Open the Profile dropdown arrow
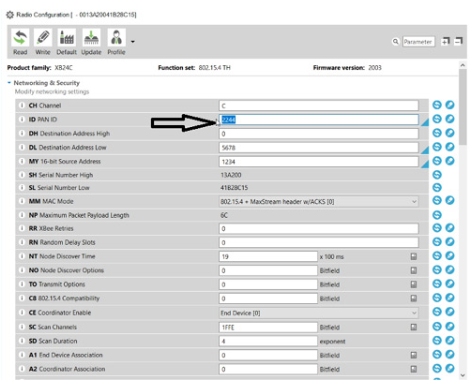 tap(133, 42)
